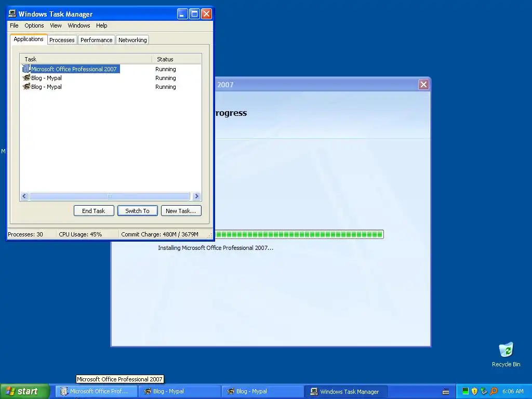This screenshot has height=399, width=532.
Task: Click the Task Manager title bar icon
Action: click(12, 14)
